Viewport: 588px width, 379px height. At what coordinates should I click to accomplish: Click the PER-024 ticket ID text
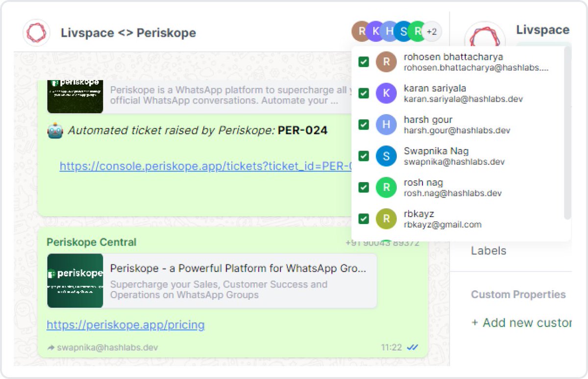tap(302, 130)
